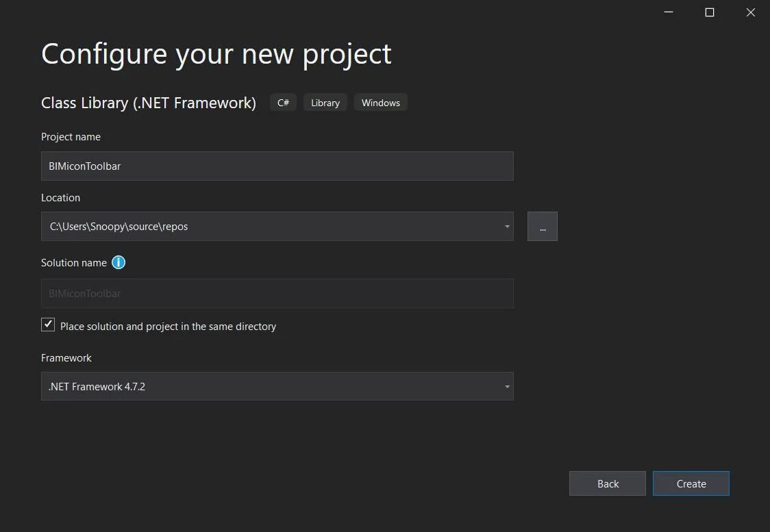The image size is (770, 532).
Task: Close the configure project dialog
Action: coord(751,12)
